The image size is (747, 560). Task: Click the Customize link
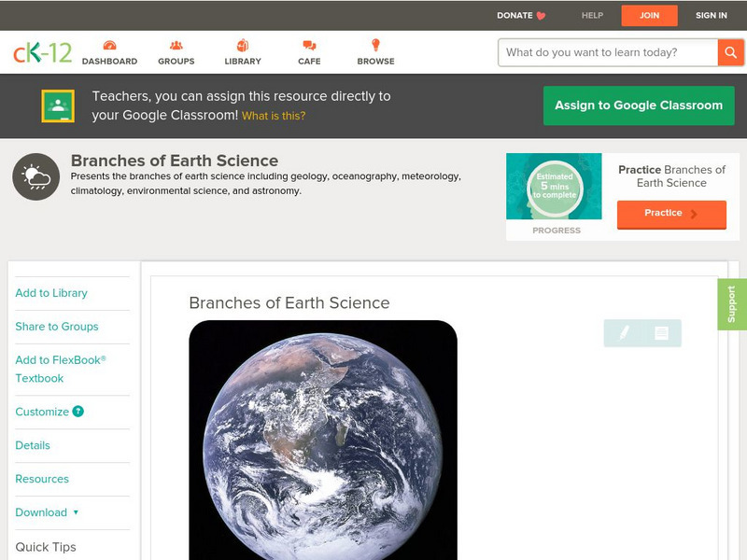click(42, 412)
